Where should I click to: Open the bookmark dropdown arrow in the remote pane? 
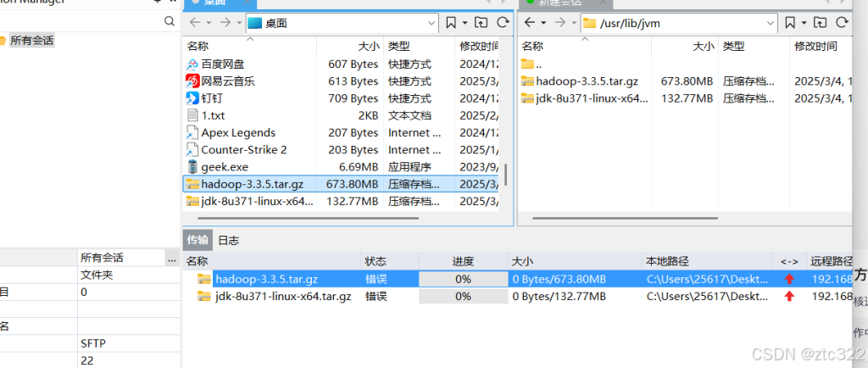click(x=804, y=23)
